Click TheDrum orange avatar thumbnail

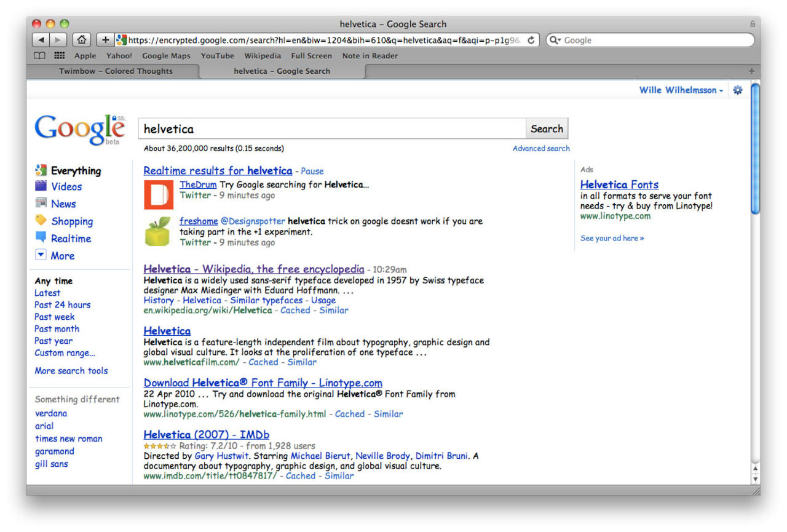coord(159,195)
